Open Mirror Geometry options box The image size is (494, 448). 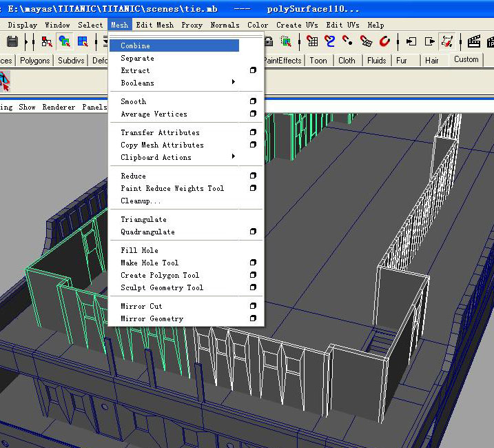pyautogui.click(x=253, y=318)
